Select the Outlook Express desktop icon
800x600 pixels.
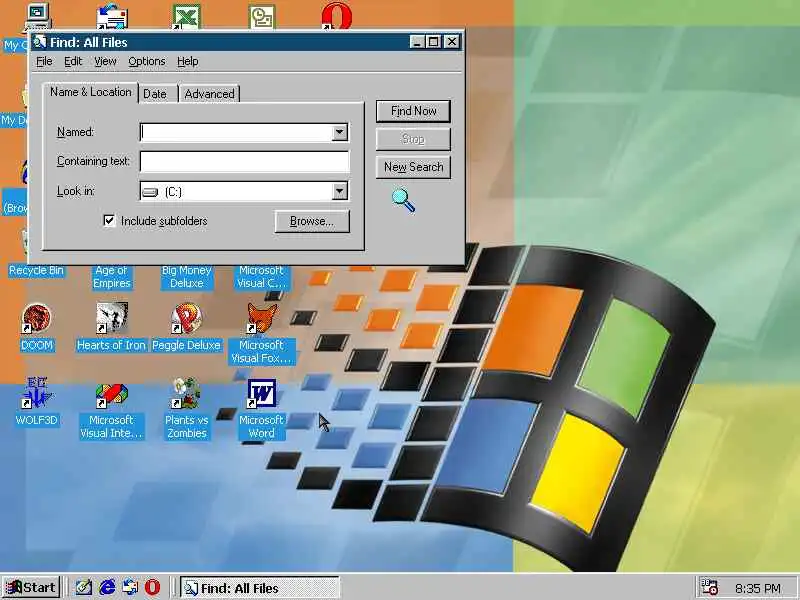pyautogui.click(x=111, y=16)
